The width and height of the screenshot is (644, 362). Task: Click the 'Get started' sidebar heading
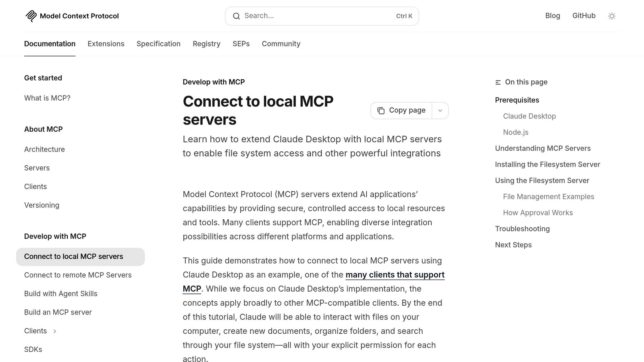pyautogui.click(x=43, y=78)
